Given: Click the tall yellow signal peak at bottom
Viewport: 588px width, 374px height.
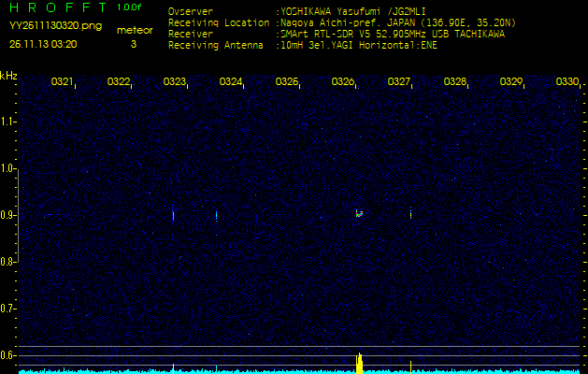Looking at the screenshot, I should (x=360, y=363).
